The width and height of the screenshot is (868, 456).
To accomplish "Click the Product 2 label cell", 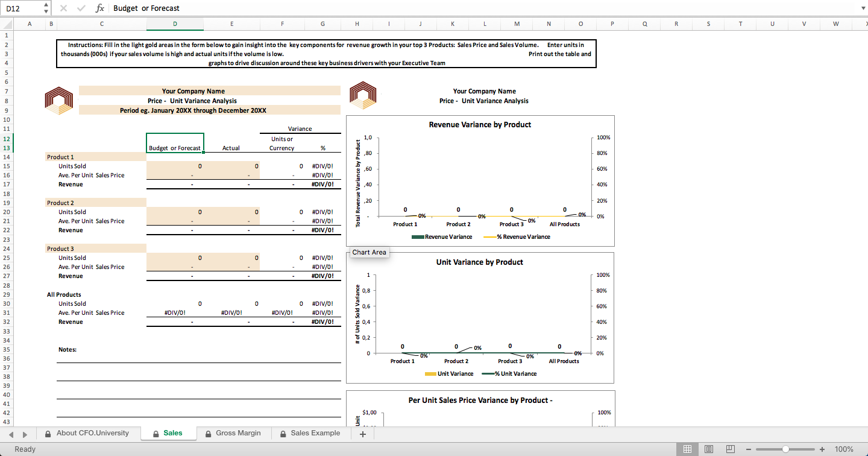I will (x=96, y=203).
